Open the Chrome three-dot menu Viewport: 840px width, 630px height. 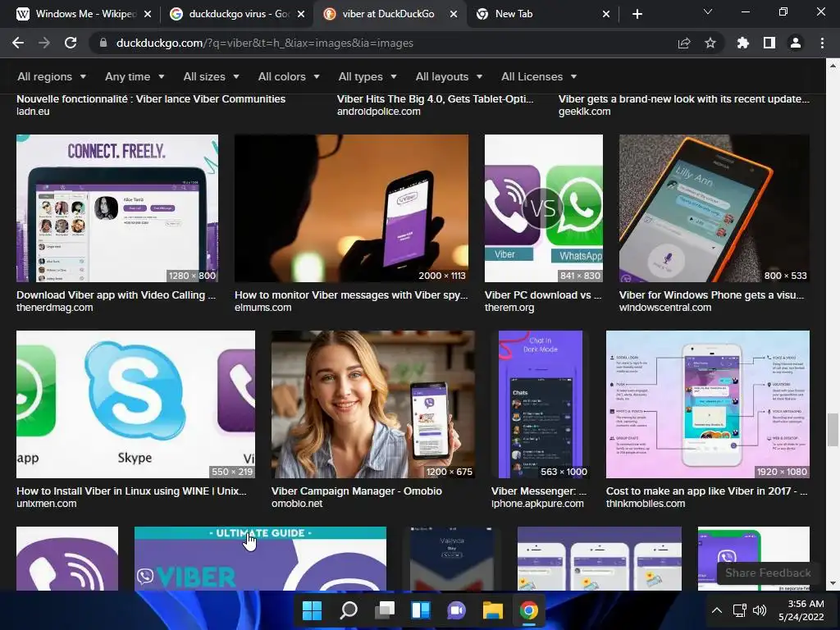tap(822, 43)
